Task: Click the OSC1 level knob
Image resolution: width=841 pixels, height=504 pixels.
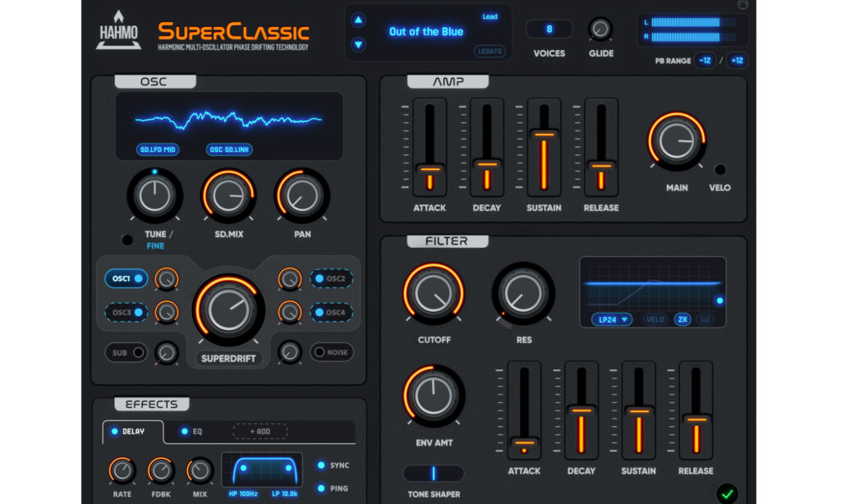Action: pos(166,279)
